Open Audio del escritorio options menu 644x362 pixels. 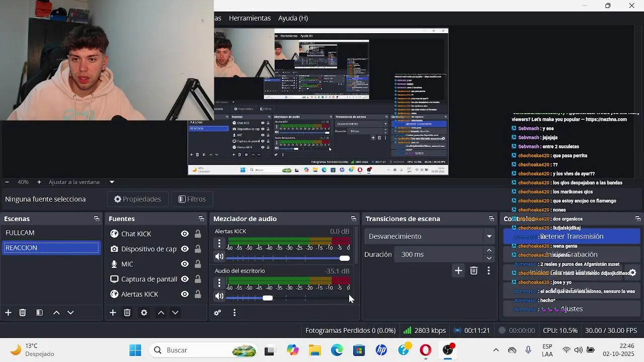click(x=219, y=283)
